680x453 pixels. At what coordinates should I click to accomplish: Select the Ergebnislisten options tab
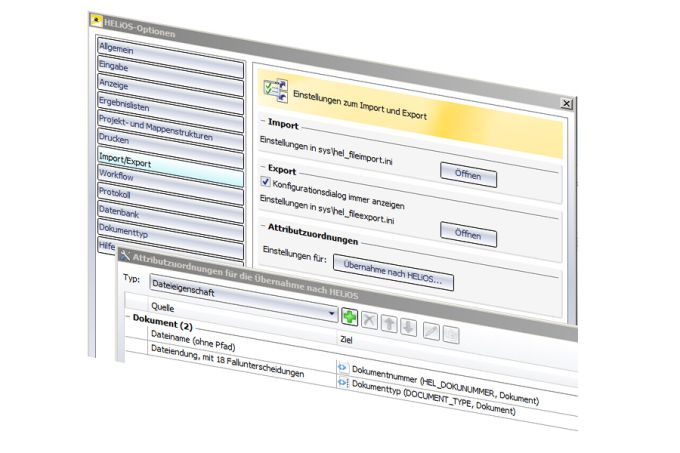[170, 114]
